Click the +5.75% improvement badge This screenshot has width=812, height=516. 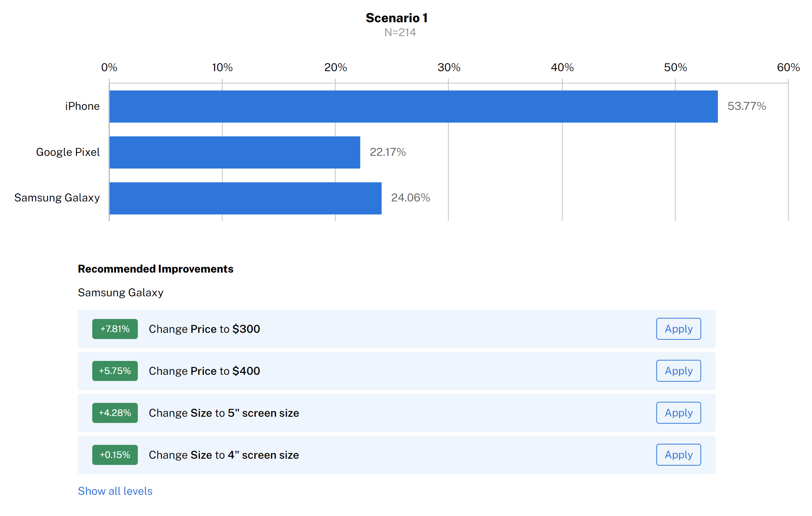115,371
